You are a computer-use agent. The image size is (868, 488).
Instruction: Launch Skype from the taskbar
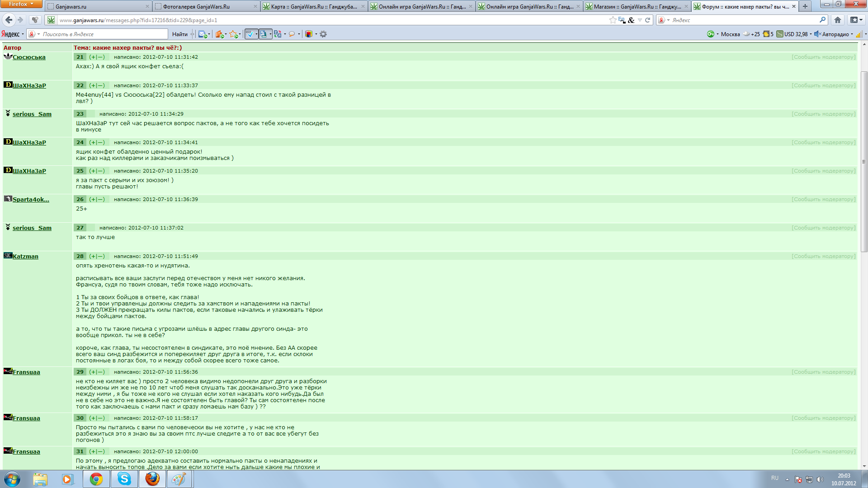[x=124, y=479]
